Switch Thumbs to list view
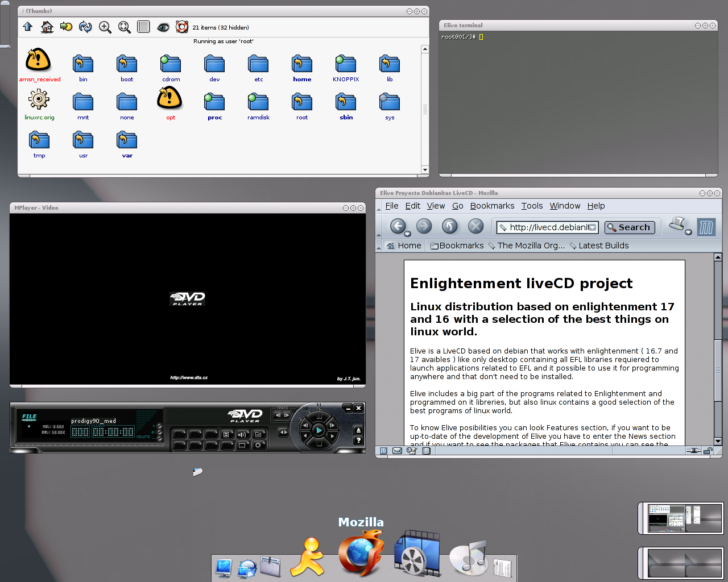The width and height of the screenshot is (728, 582). [143, 27]
